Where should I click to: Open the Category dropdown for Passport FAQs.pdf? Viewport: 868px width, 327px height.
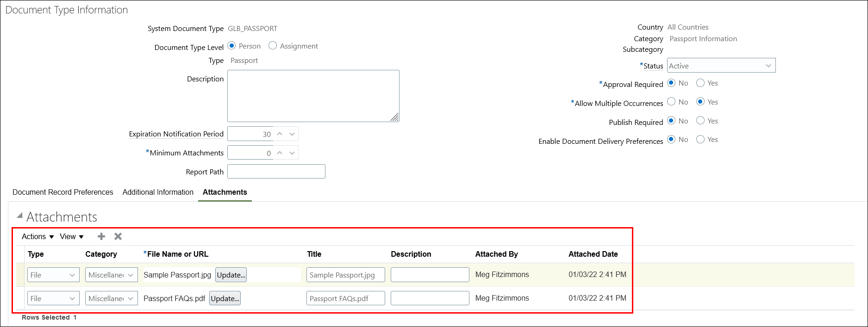[x=111, y=298]
